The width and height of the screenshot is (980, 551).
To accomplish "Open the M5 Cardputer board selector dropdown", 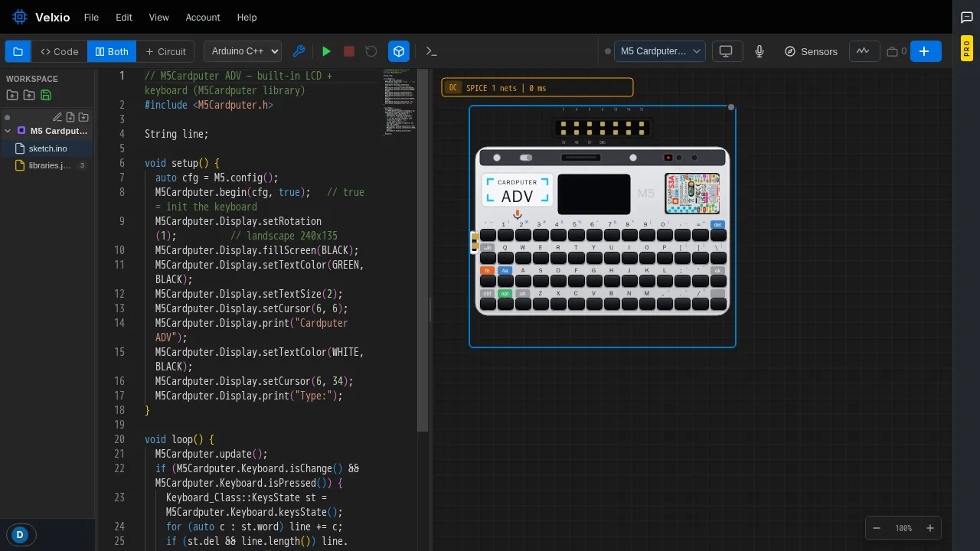I will point(660,51).
